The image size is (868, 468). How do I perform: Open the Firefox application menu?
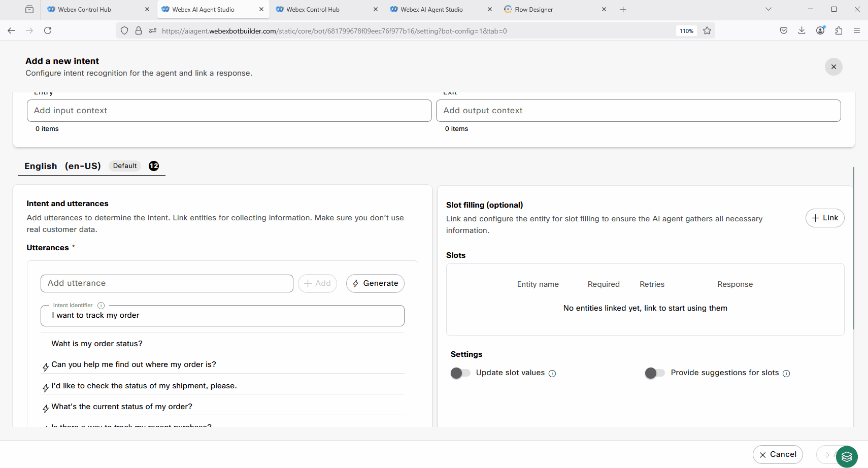coord(857,30)
